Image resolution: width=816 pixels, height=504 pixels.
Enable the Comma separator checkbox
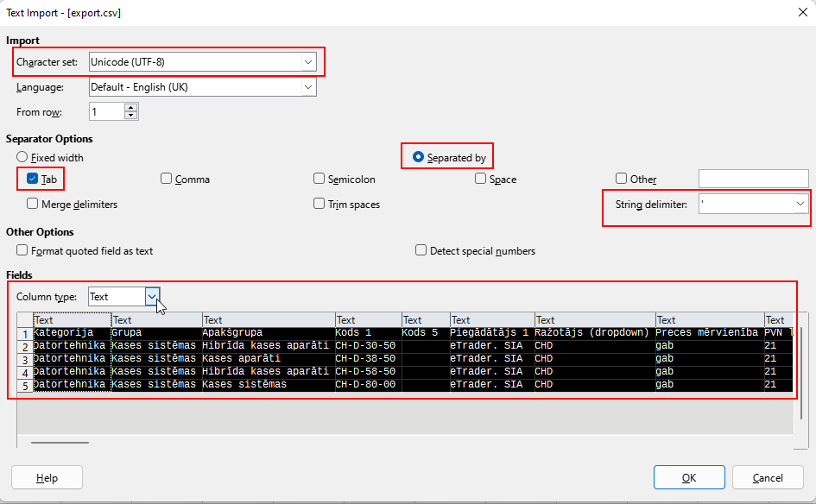pyautogui.click(x=167, y=180)
